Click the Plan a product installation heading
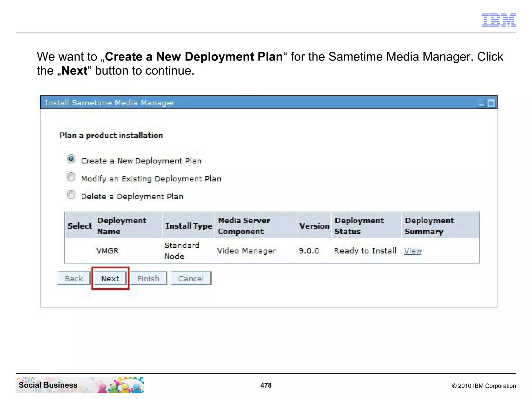The image size is (532, 399). 111,135
